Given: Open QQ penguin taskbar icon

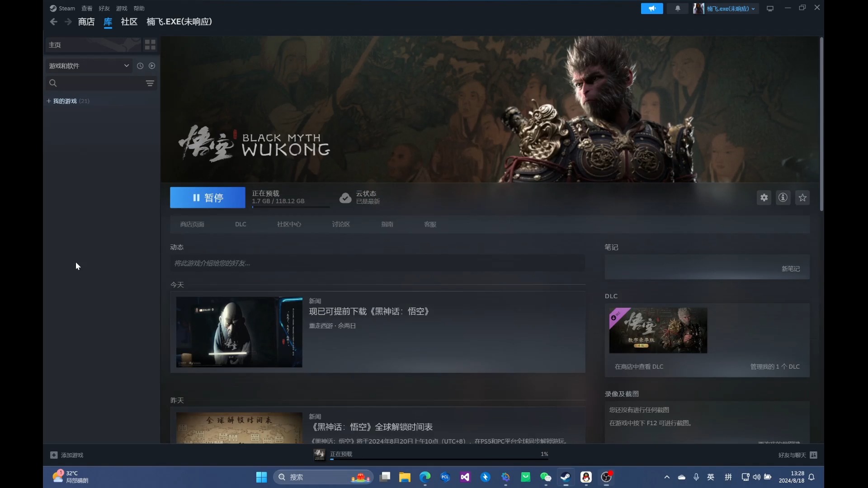Looking at the screenshot, I should click(x=586, y=477).
